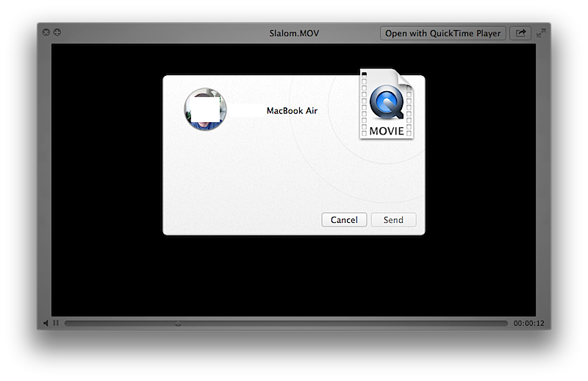Click the Share icon in title bar
This screenshot has width=588, height=381.
520,33
